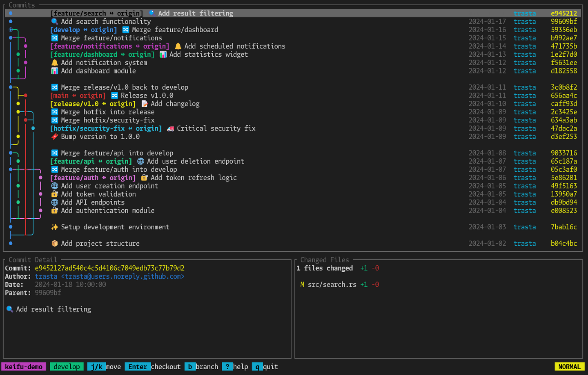
Task: Click the magnifier icon beside Add search functionality
Action: click(x=54, y=22)
